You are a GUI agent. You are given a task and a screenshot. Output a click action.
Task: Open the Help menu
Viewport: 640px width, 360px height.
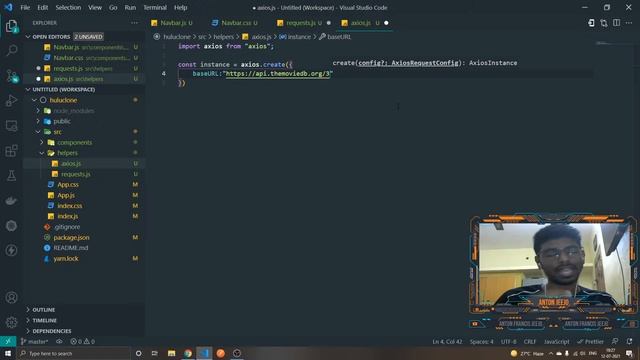[x=180, y=7]
